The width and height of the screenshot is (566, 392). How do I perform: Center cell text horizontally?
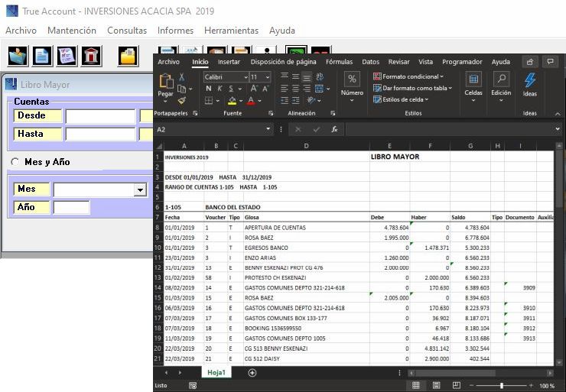(x=296, y=89)
